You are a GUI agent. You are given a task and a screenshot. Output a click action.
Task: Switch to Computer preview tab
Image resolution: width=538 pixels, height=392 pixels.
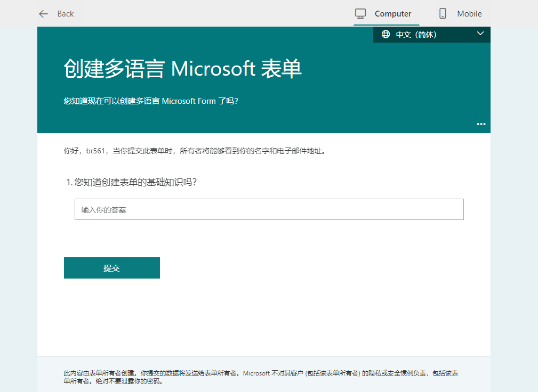coord(387,14)
